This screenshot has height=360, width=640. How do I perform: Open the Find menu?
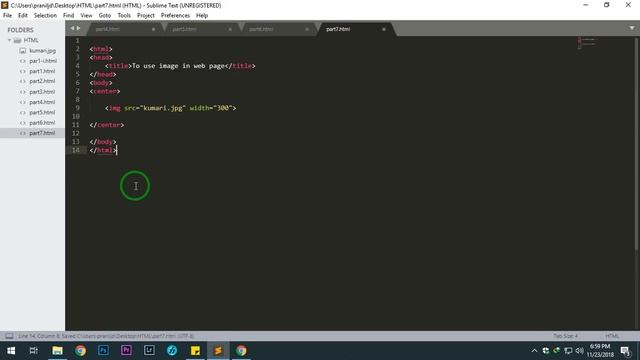pyautogui.click(x=69, y=16)
